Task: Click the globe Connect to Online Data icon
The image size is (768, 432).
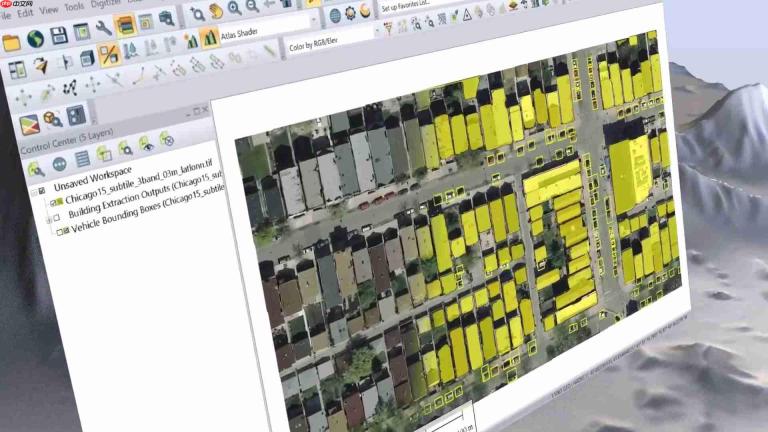Action: [x=35, y=39]
